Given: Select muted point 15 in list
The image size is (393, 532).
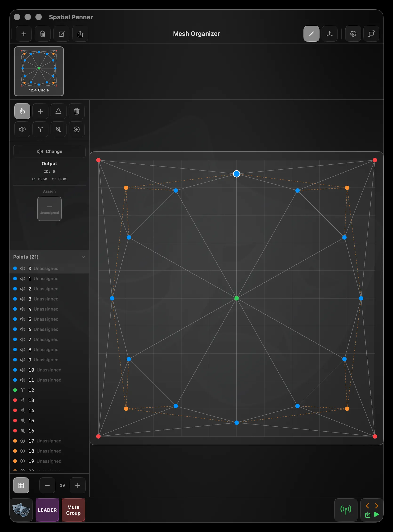Looking at the screenshot, I should tap(49, 421).
